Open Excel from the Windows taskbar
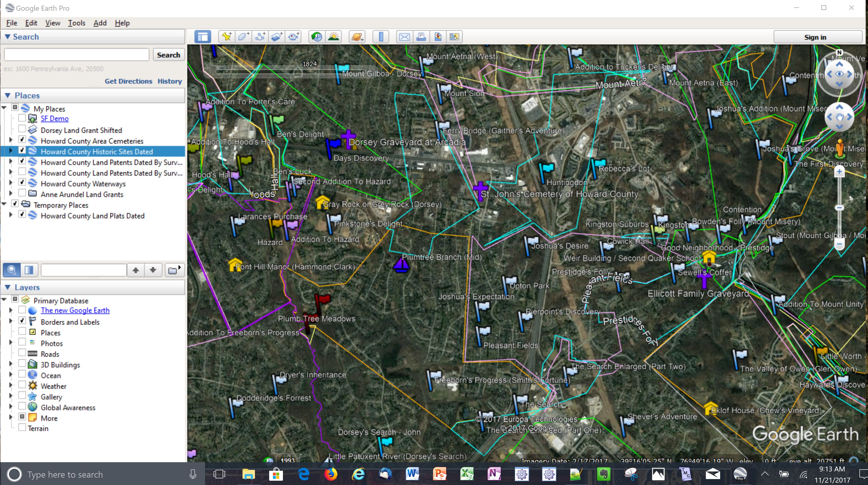Image resolution: width=868 pixels, height=485 pixels. point(467,474)
